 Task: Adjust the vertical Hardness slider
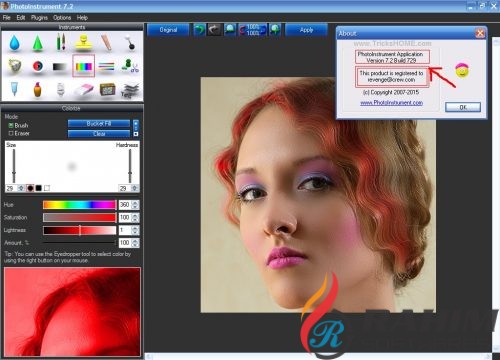[130, 166]
